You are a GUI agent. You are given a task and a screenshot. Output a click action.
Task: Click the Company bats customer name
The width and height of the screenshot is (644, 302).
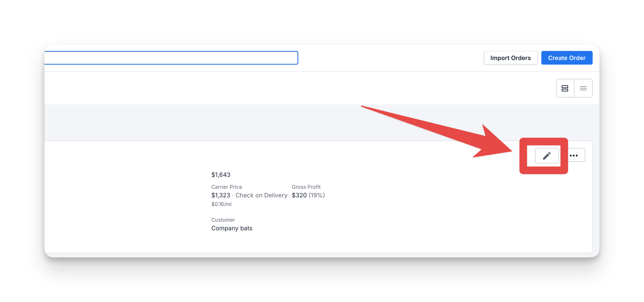click(232, 228)
